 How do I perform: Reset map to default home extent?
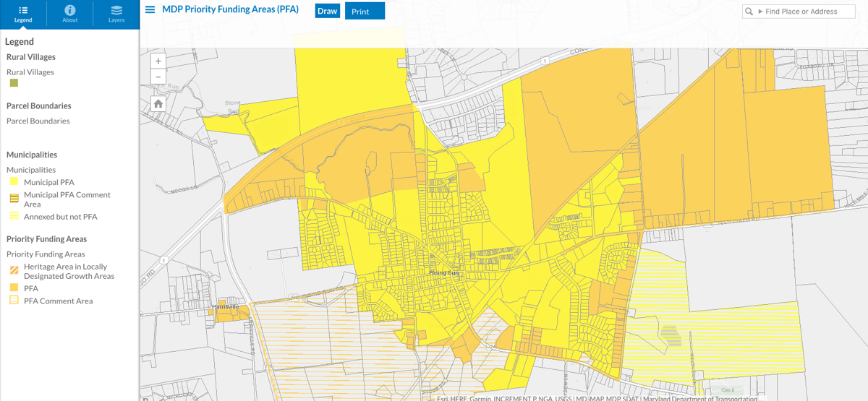tap(158, 104)
